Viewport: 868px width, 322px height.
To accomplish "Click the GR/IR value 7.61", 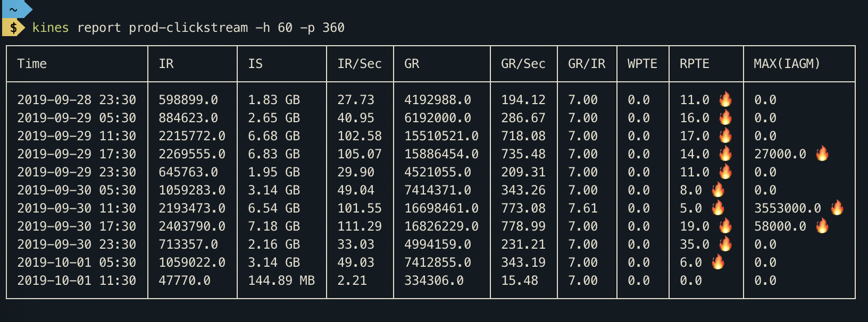I will 583,208.
